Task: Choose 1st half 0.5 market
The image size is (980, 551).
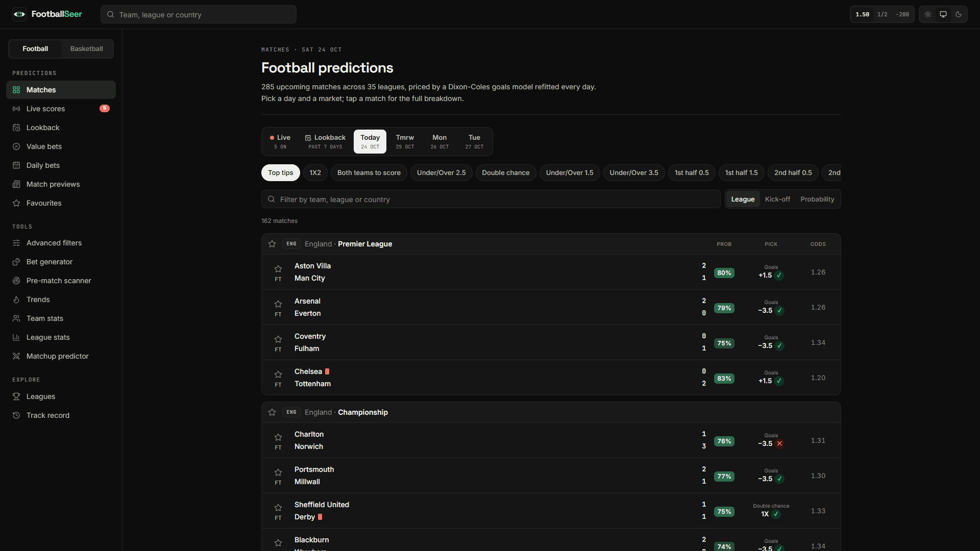Action: point(692,173)
